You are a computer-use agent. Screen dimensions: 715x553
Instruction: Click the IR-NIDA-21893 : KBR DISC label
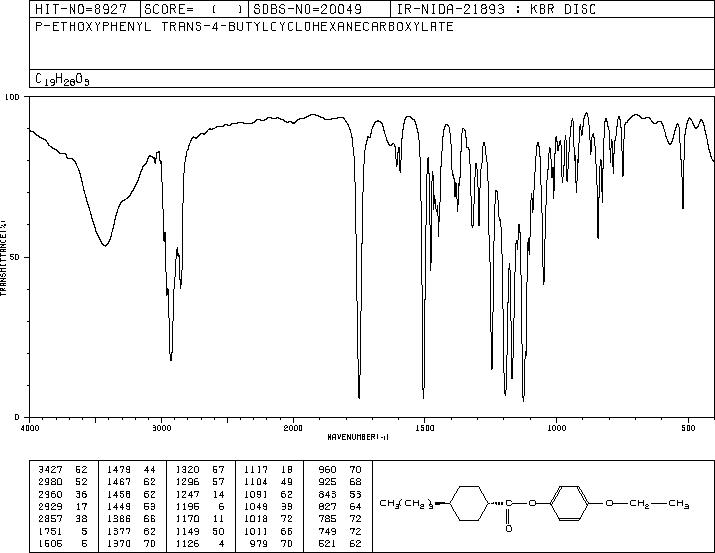pos(496,9)
